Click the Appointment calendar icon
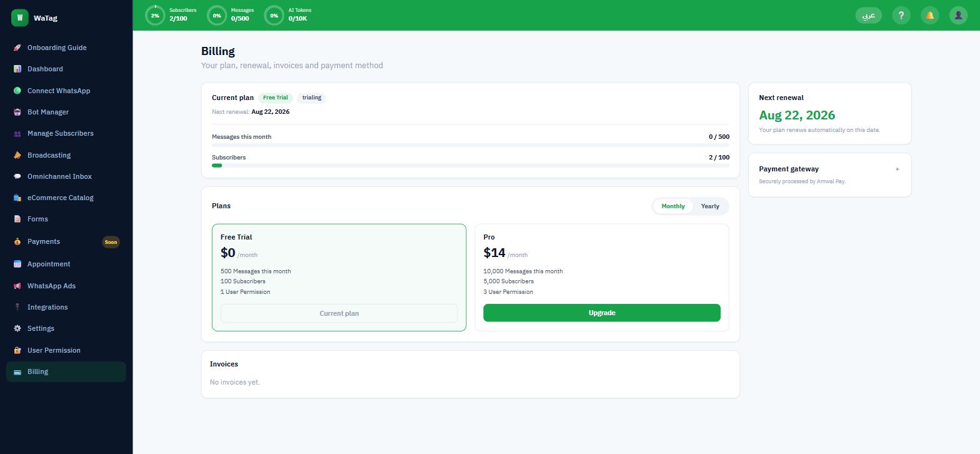The height and width of the screenshot is (454, 980). (x=17, y=264)
